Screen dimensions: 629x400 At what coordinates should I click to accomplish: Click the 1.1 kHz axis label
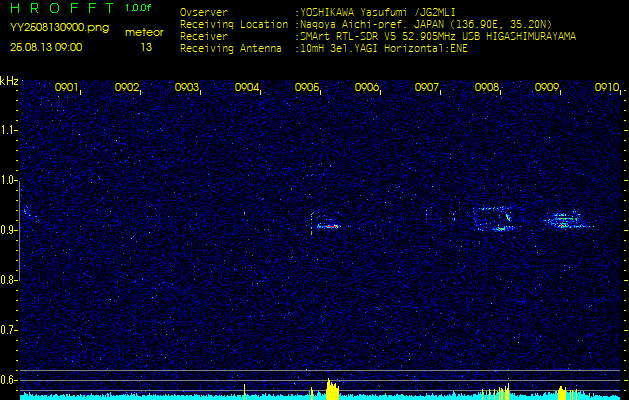pyautogui.click(x=8, y=130)
